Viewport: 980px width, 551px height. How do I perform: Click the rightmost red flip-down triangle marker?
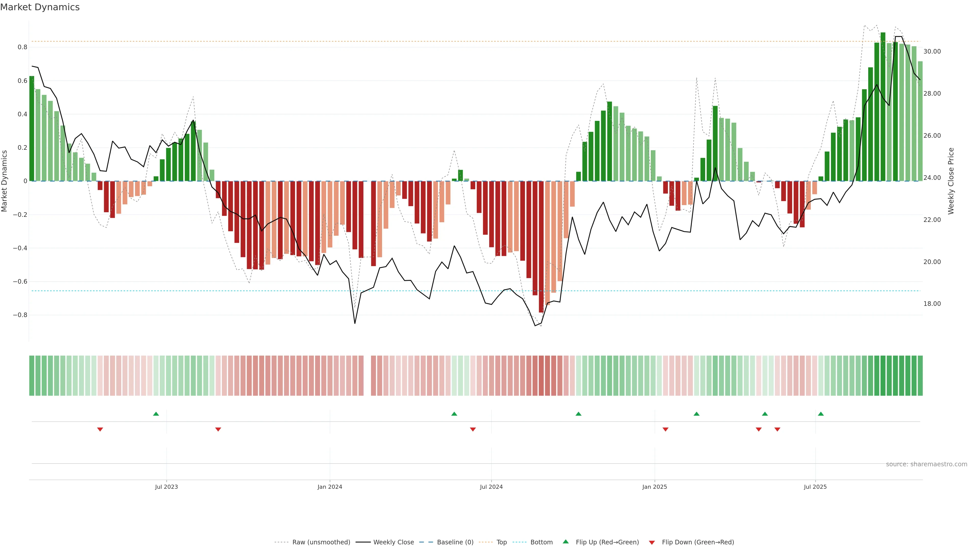click(777, 429)
